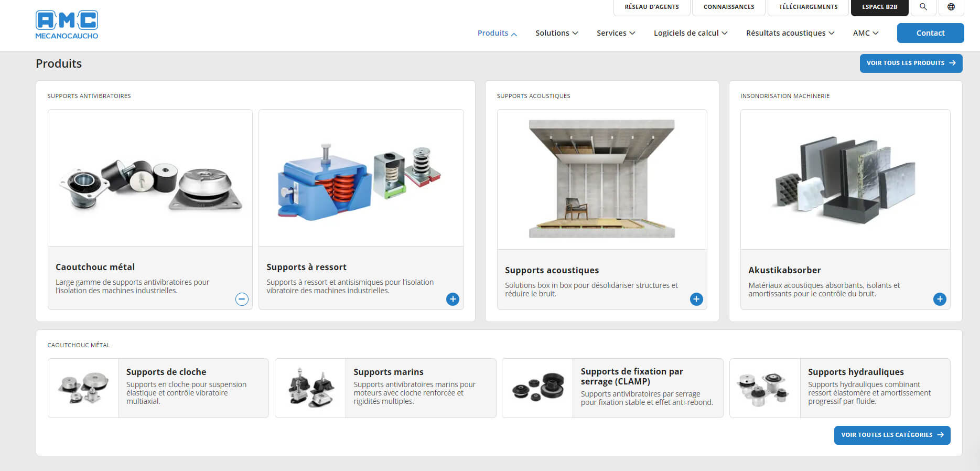Click the AMC Mecanocaucho logo
980x471 pixels.
point(67,25)
